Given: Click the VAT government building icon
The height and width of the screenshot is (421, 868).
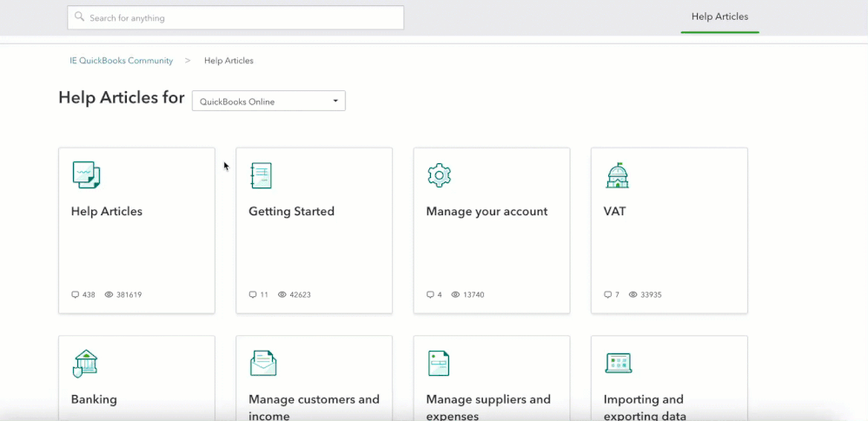Looking at the screenshot, I should point(617,175).
